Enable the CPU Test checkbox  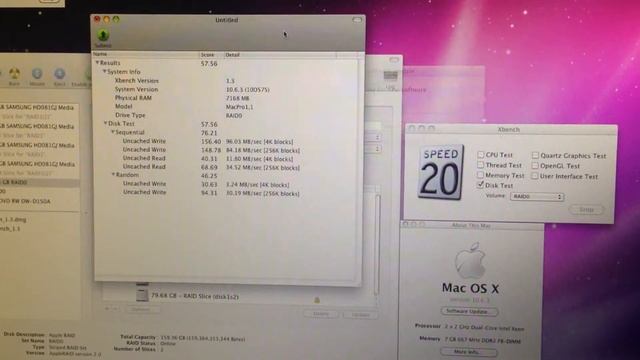(481, 155)
